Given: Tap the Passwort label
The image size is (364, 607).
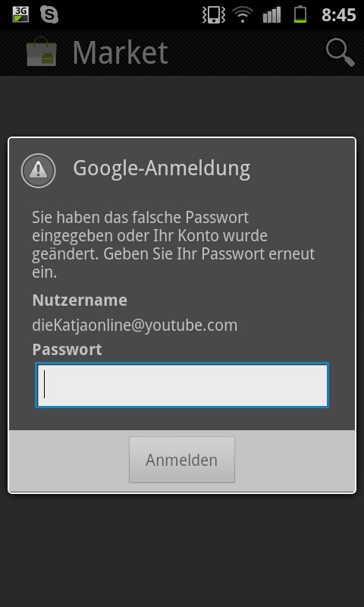Looking at the screenshot, I should point(67,349).
